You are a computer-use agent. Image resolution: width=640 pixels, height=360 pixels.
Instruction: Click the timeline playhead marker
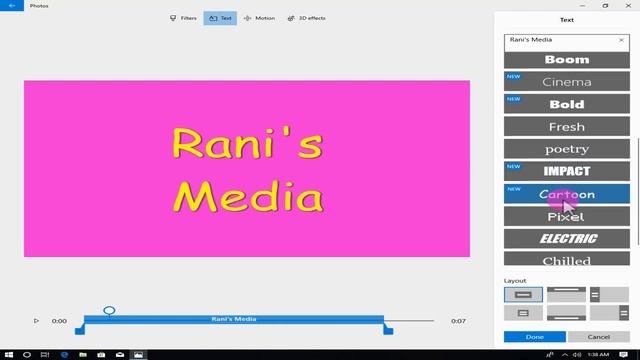[x=109, y=311]
